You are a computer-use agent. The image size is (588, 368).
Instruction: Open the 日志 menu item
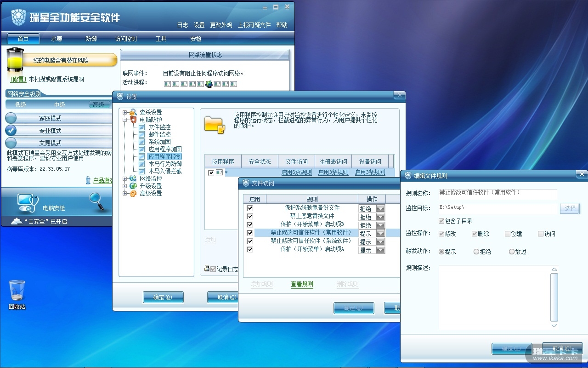click(x=182, y=25)
